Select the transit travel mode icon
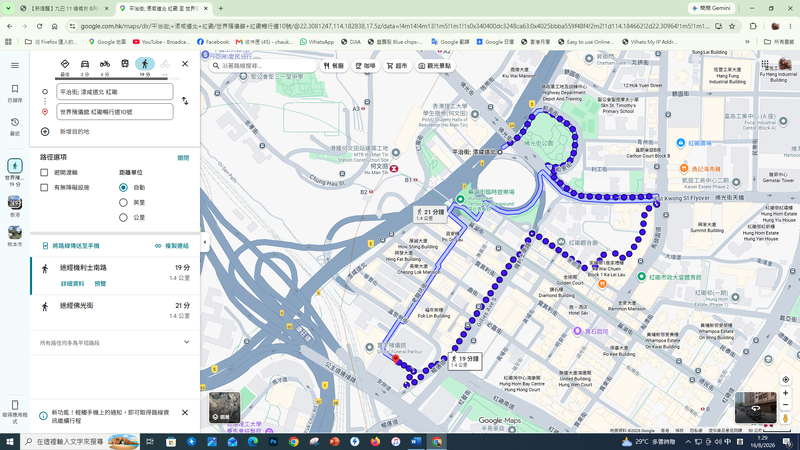The image size is (800, 450). point(124,64)
